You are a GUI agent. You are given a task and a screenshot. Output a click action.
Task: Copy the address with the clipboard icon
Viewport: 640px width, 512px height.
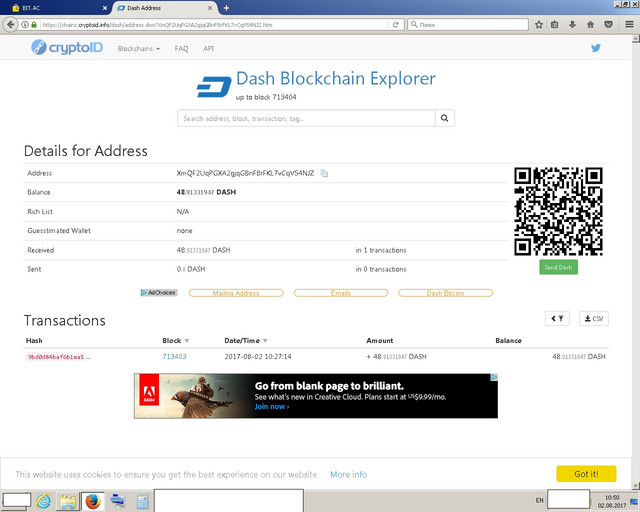[324, 173]
